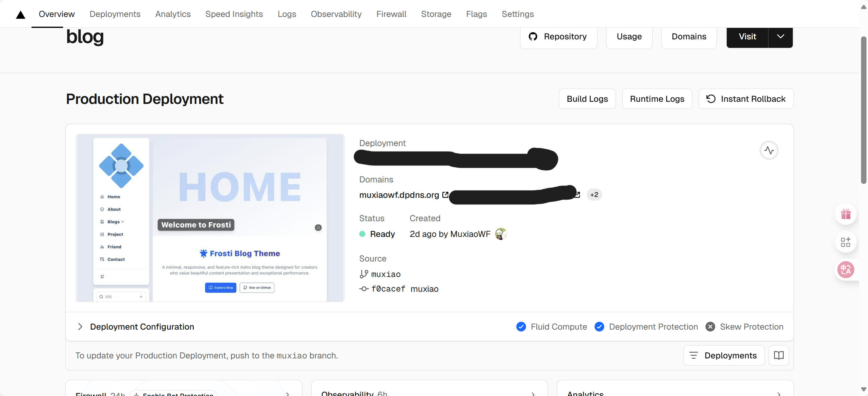Screen dimensions: 868x396
Task: Click the Fluid Compute blue checkmark
Action: pyautogui.click(x=521, y=327)
